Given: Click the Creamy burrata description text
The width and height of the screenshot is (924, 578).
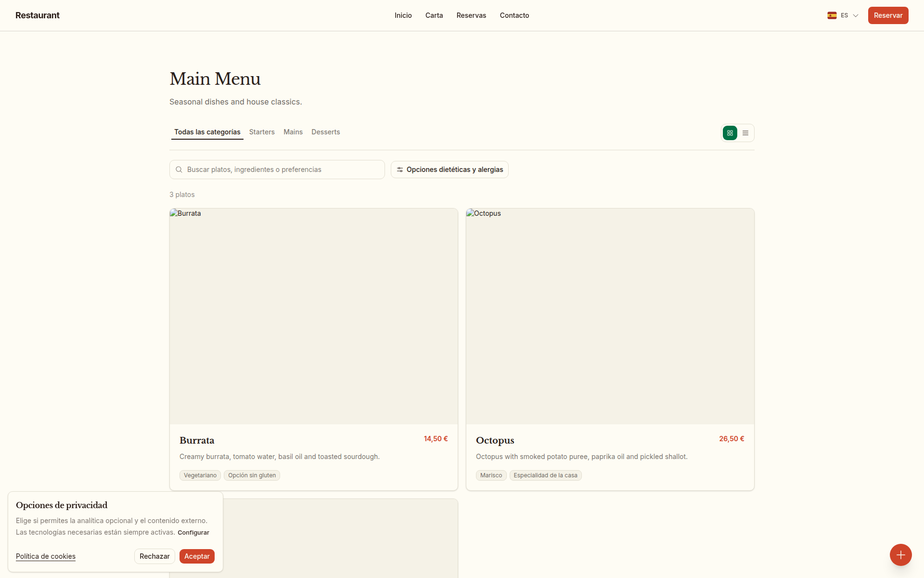Looking at the screenshot, I should [x=280, y=457].
